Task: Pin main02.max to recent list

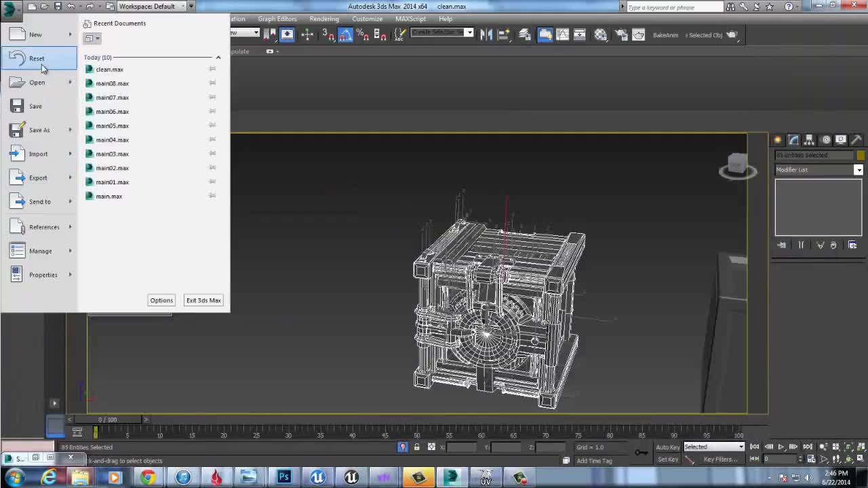Action: (x=212, y=167)
